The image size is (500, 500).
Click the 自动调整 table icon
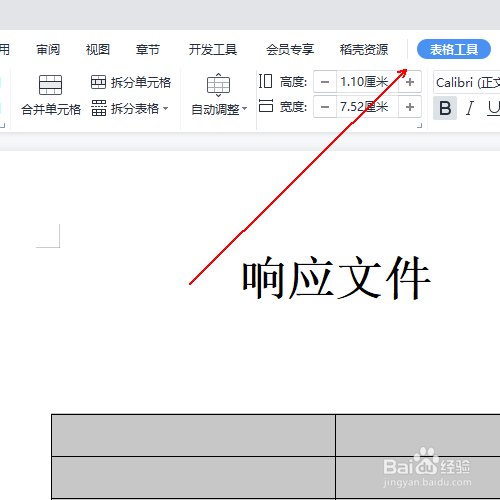coord(218,85)
